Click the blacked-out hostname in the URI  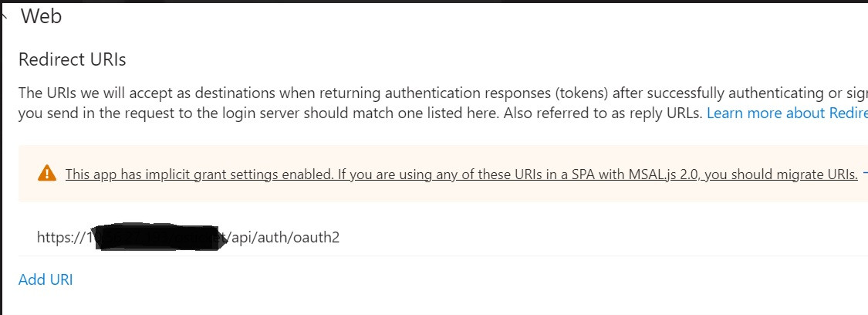[x=157, y=239]
